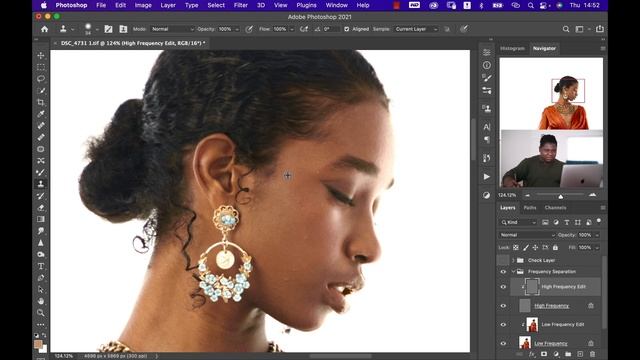640x360 pixels.
Task: Toggle pressure for opacity icon
Action: pos(249,29)
